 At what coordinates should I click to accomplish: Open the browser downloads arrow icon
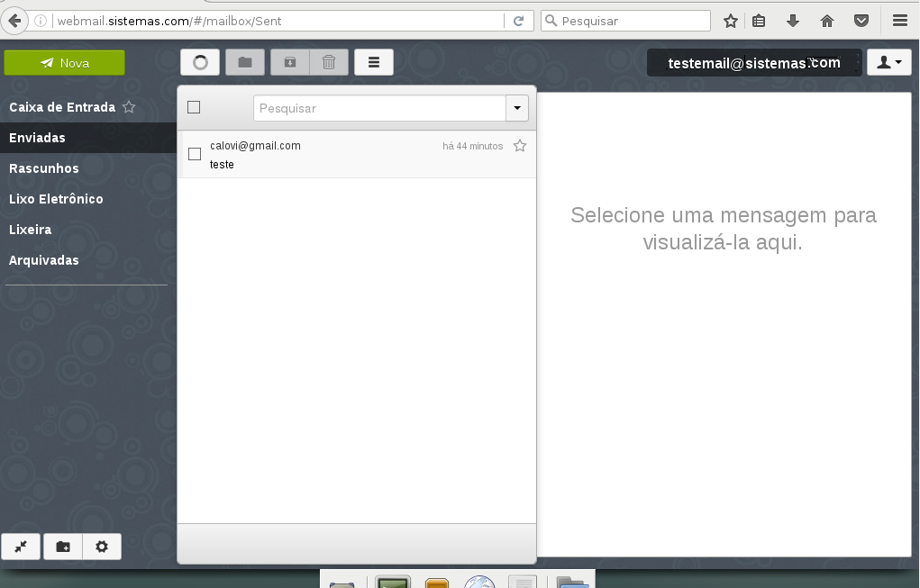(793, 21)
